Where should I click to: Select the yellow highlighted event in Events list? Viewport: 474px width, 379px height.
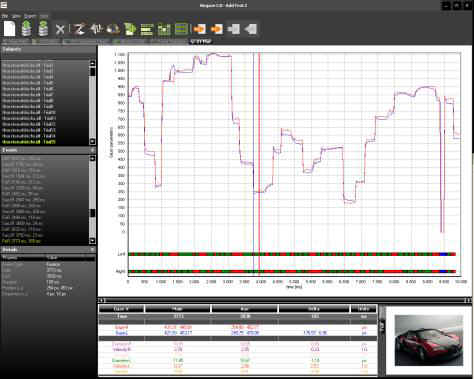tap(22, 241)
